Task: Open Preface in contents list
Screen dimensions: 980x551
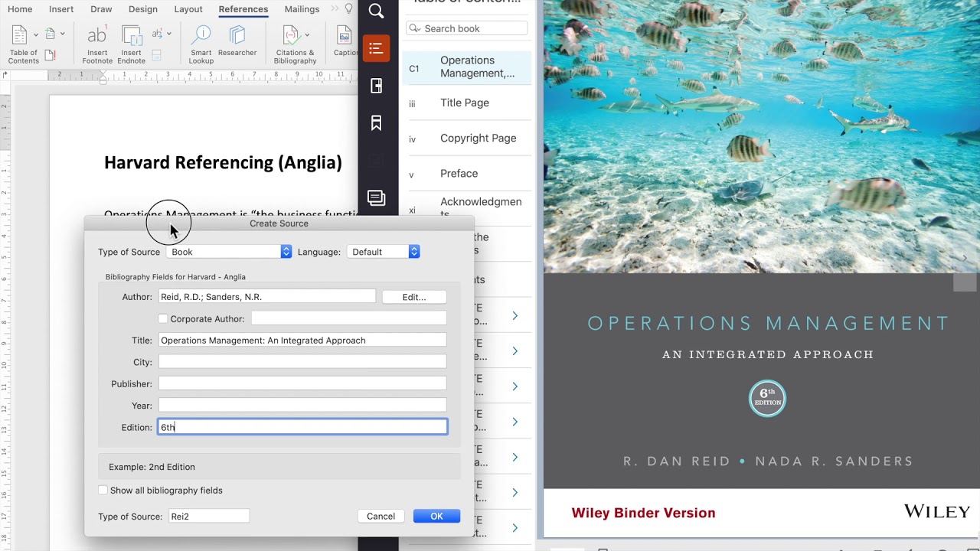Action: 467,174
